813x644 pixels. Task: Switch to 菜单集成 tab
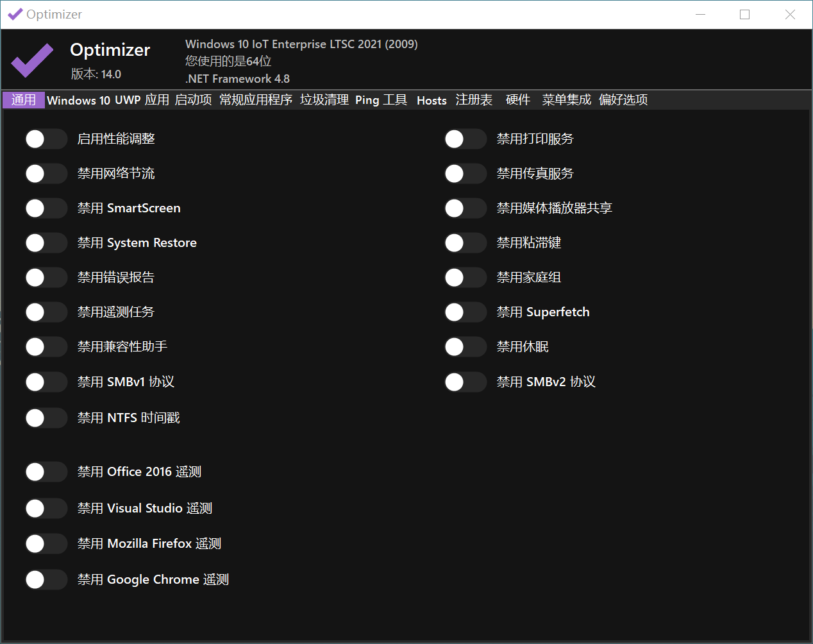pyautogui.click(x=567, y=100)
